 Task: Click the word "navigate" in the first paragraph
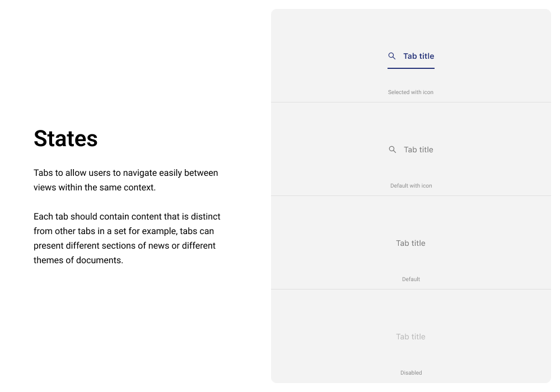tap(154, 172)
